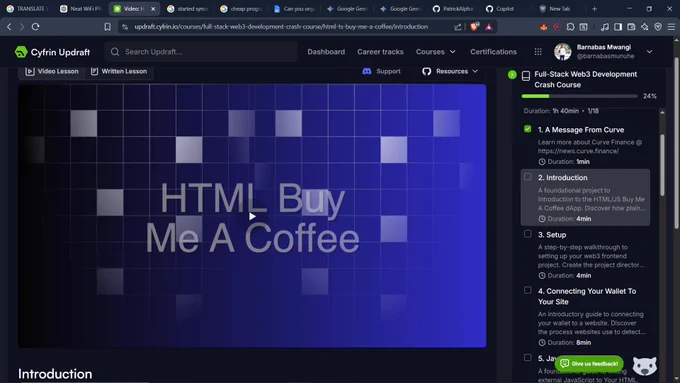Click the lesson list scroll-up arrow
This screenshot has height=383, width=680.
click(662, 112)
